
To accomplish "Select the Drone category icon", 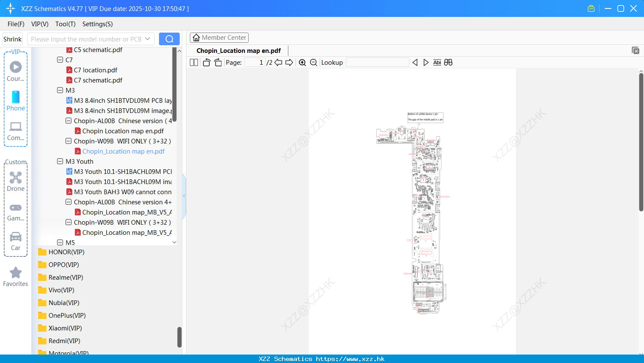I will click(x=16, y=181).
